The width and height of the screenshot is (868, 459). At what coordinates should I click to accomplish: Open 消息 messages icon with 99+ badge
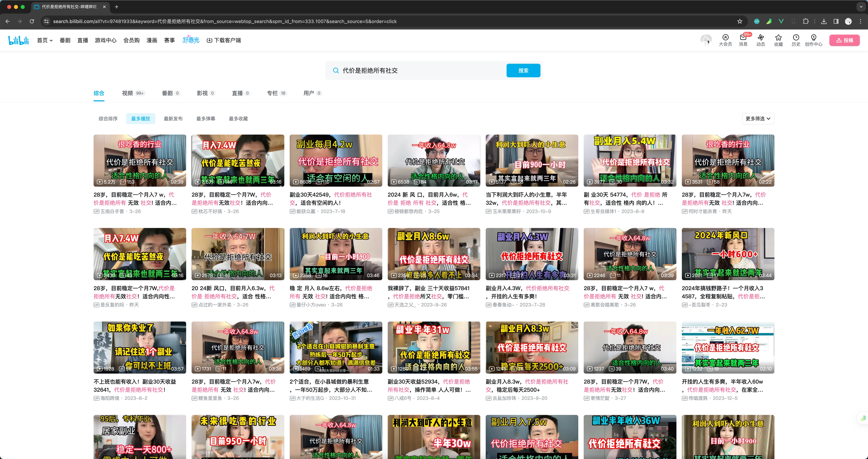click(743, 40)
